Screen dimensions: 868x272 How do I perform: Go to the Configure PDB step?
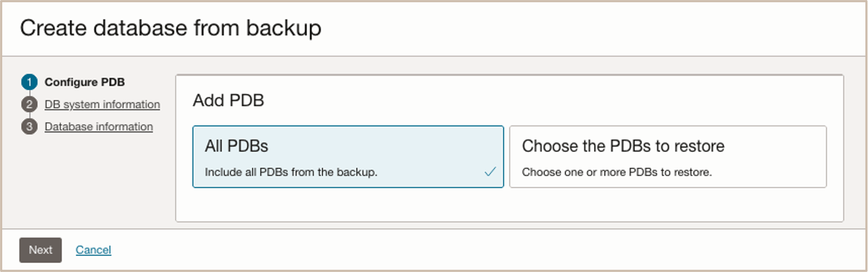click(84, 82)
